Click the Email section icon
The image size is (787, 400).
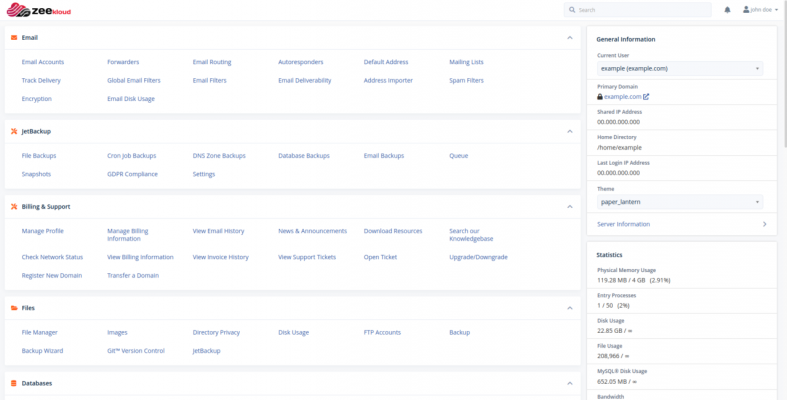tap(13, 37)
